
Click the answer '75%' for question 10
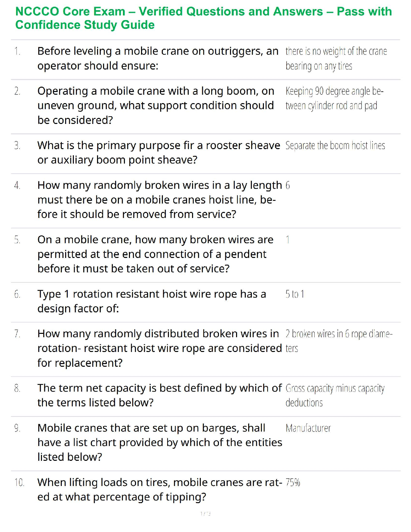pos(293,483)
